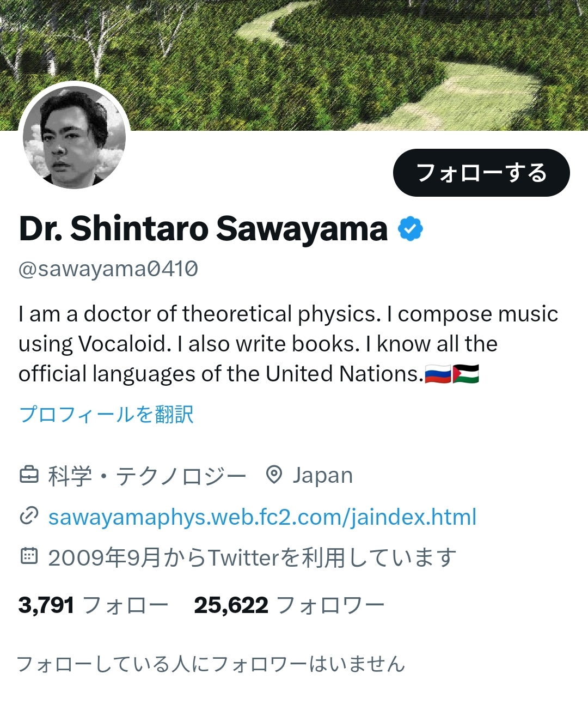Click the briefcase category icon
Viewport: 588px width, 704px height.
click(x=29, y=475)
